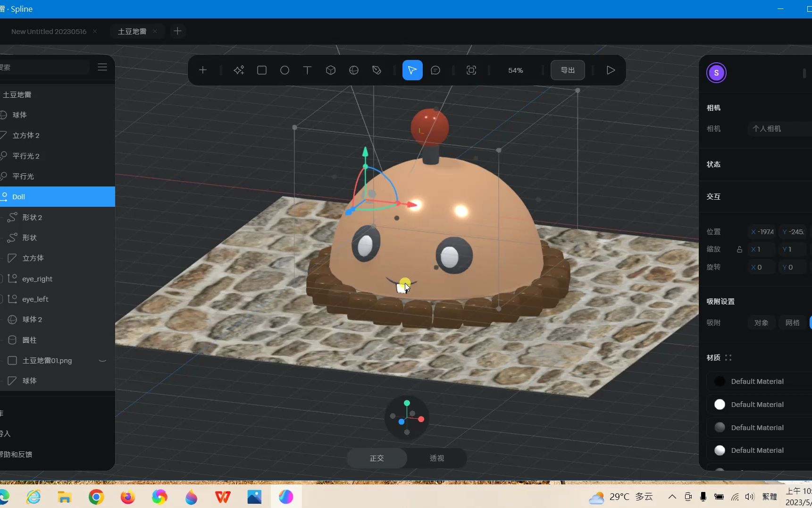Select the eye_right layer
Screen dimensions: 812x508
click(58, 279)
